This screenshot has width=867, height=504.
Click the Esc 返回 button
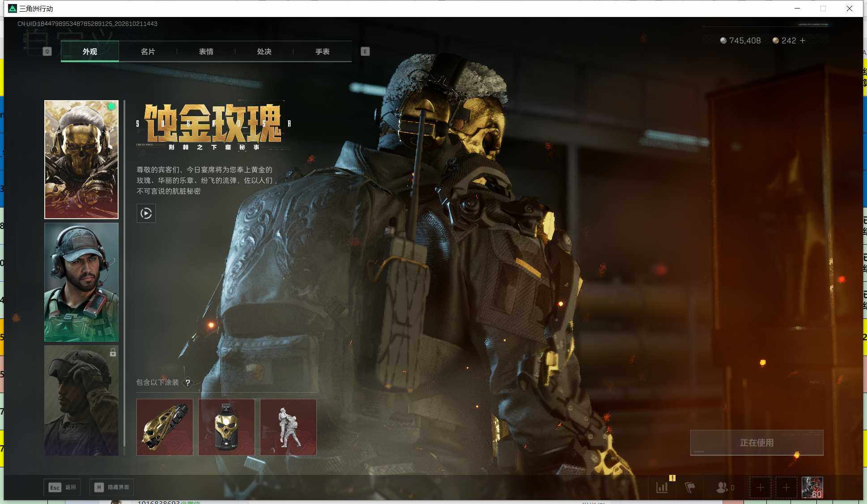coord(62,487)
